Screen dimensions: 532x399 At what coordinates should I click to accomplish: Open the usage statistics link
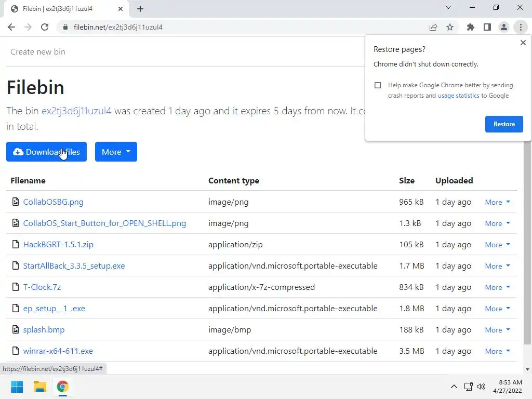coord(458,96)
